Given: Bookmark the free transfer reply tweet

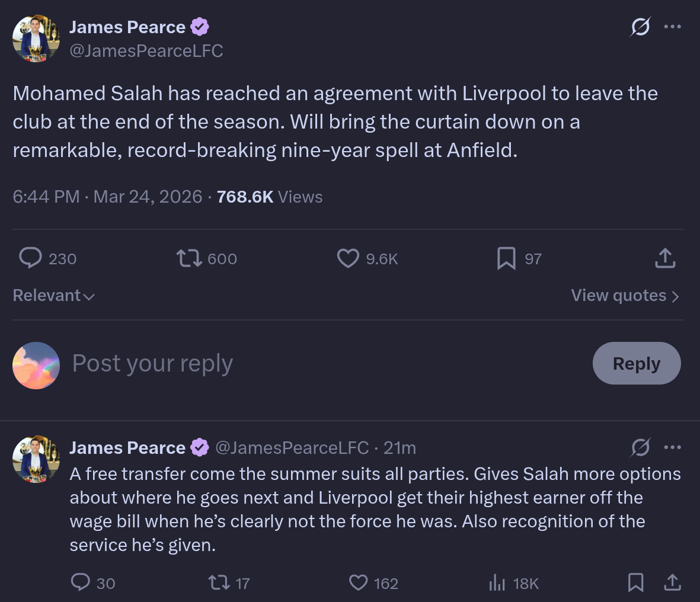Looking at the screenshot, I should [x=635, y=583].
